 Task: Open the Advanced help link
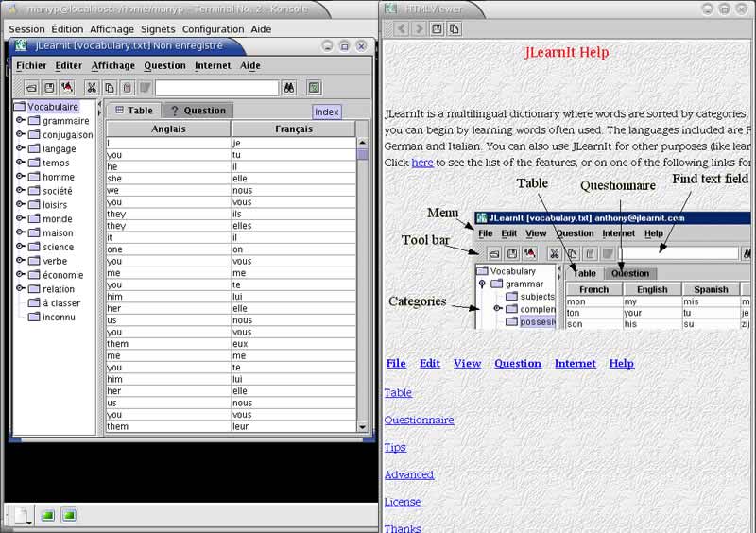(x=409, y=474)
